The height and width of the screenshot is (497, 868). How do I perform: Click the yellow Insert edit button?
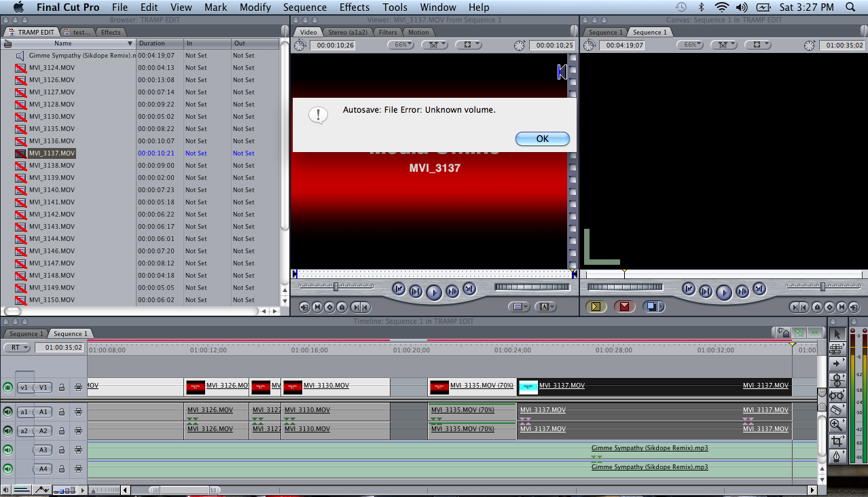596,307
